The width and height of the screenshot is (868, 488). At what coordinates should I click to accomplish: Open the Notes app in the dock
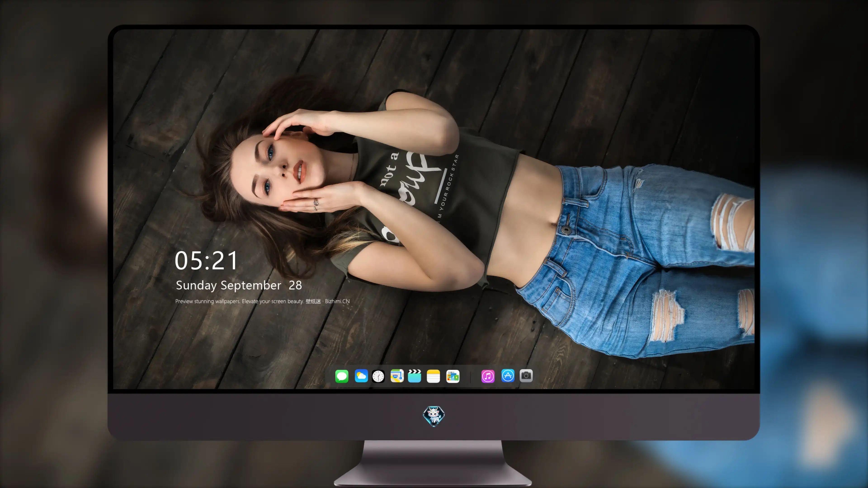[433, 376]
